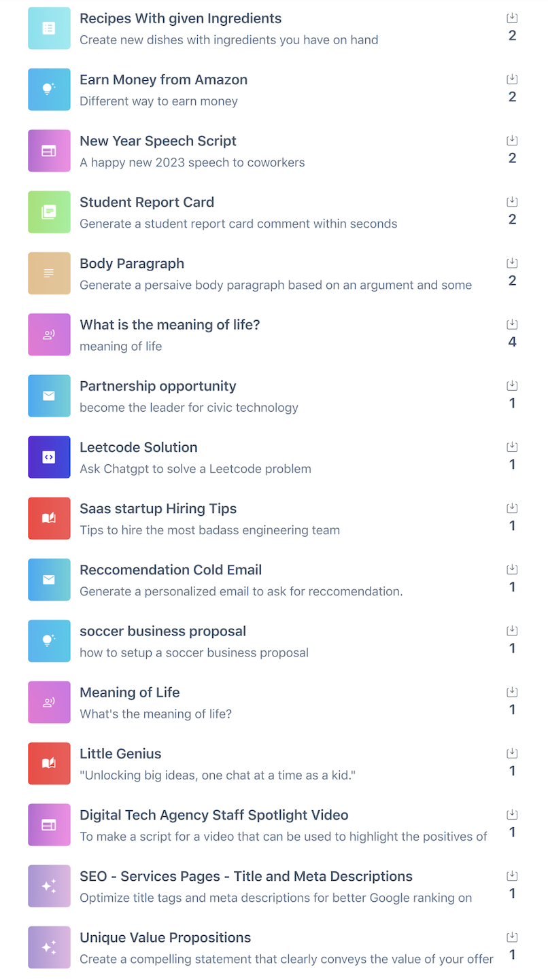Click the New Year Speech Script icon
This screenshot has width=548, height=980.
pos(49,151)
